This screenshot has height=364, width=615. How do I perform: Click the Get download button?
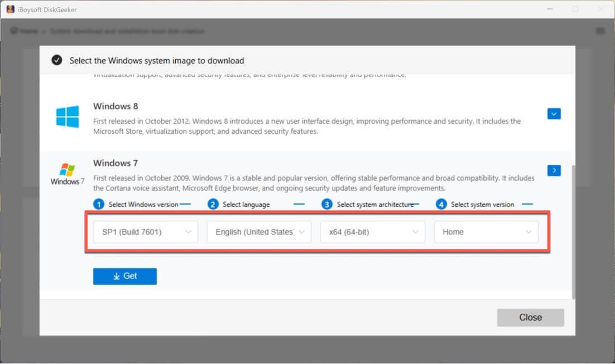tap(124, 276)
